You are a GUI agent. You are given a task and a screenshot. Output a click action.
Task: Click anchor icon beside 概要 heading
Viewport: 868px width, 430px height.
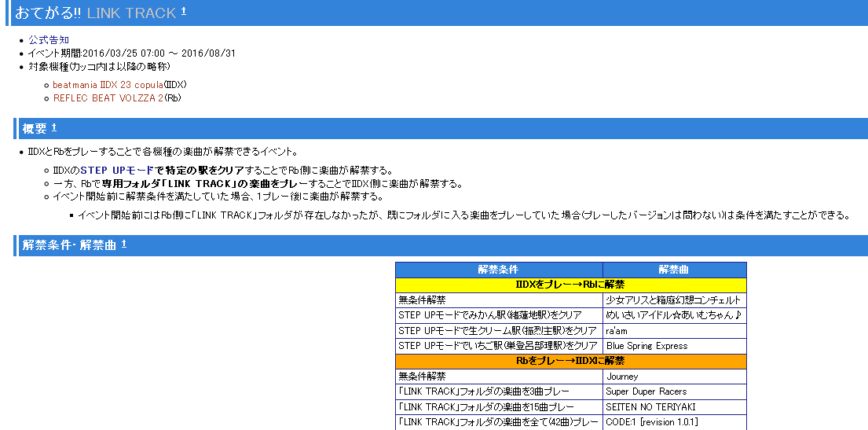54,127
